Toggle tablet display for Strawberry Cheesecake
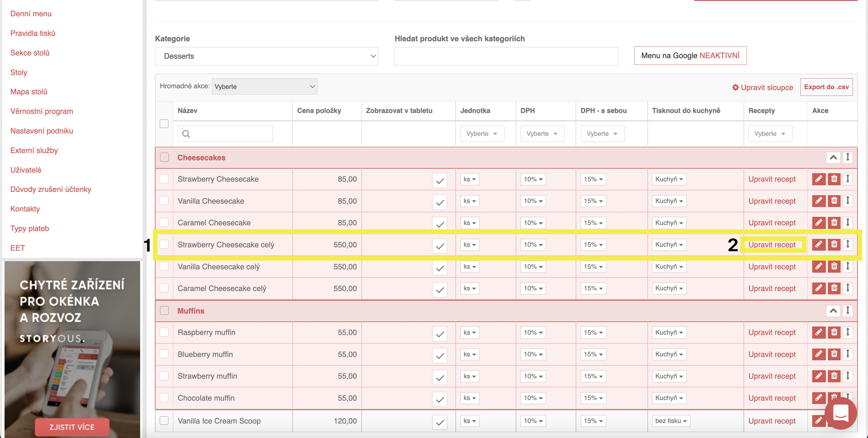This screenshot has height=438, width=868. click(x=440, y=180)
